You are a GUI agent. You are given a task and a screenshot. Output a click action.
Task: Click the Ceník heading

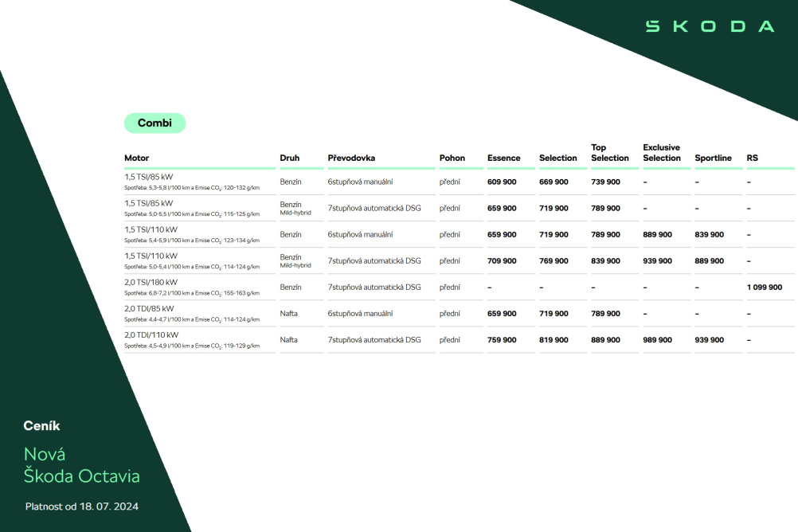coord(41,426)
